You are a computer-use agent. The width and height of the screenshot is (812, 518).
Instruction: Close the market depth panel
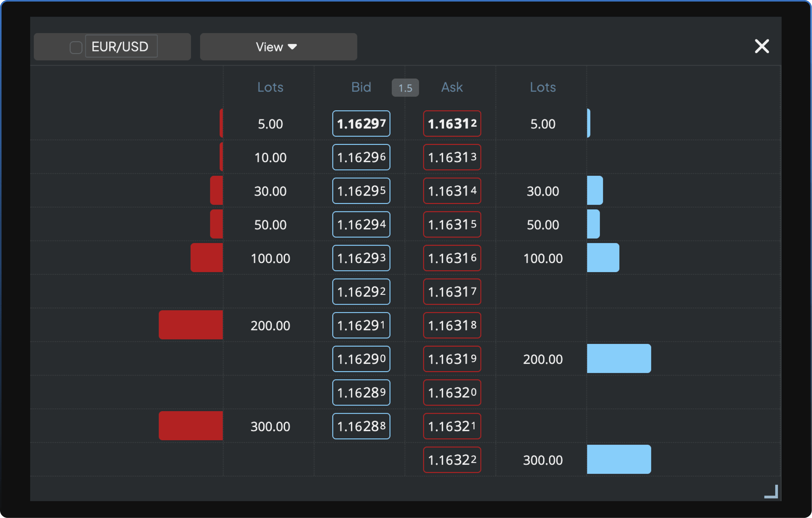pyautogui.click(x=762, y=46)
